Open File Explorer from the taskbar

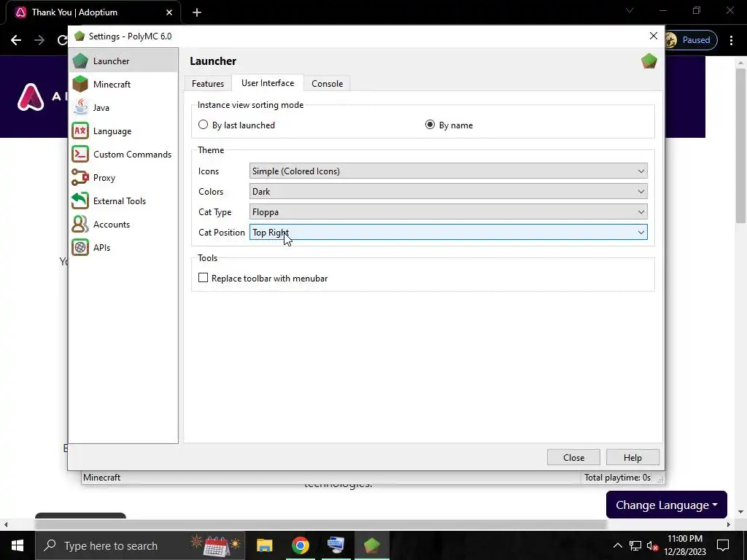tap(264, 545)
